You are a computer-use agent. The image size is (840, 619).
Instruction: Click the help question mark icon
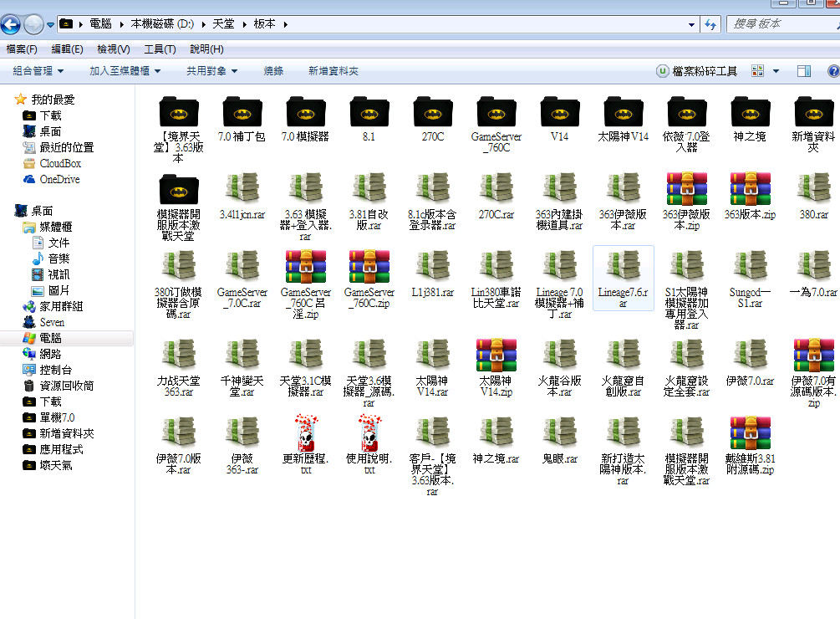coord(833,71)
